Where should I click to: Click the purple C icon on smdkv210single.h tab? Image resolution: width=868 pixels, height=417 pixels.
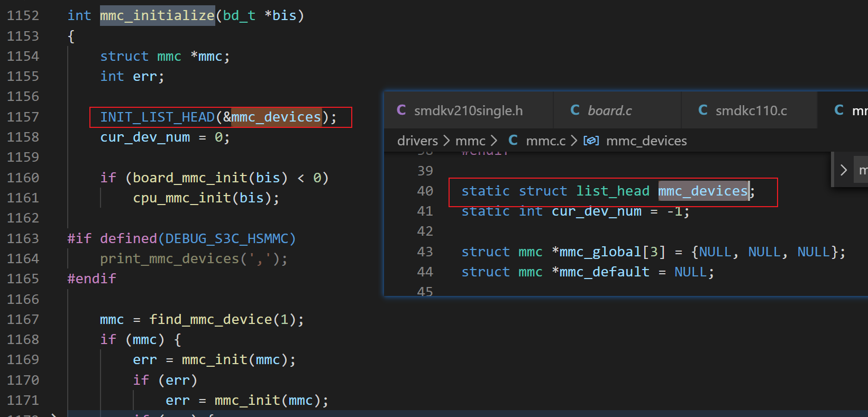click(x=401, y=110)
